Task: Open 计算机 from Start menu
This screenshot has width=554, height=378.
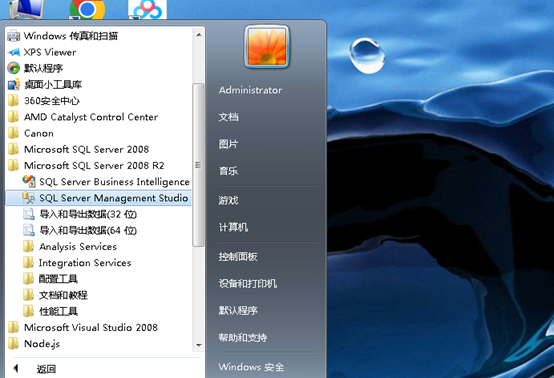Action: (233, 227)
